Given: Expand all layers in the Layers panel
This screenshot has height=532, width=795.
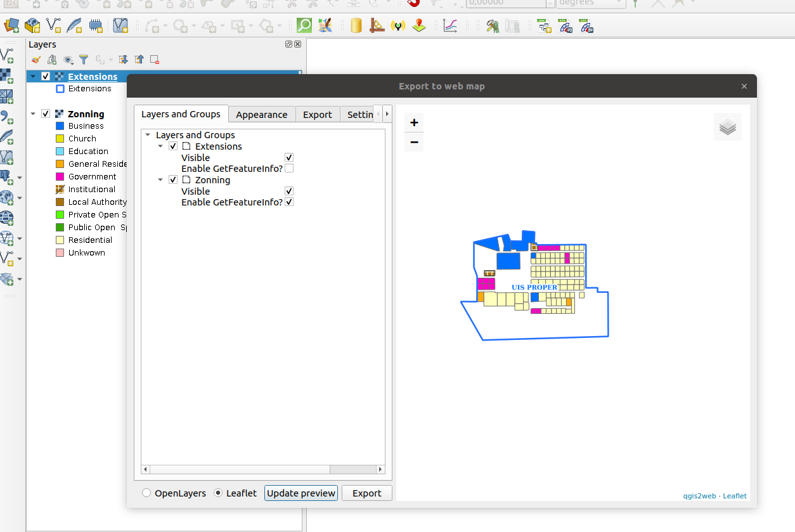Looking at the screenshot, I should tap(122, 60).
